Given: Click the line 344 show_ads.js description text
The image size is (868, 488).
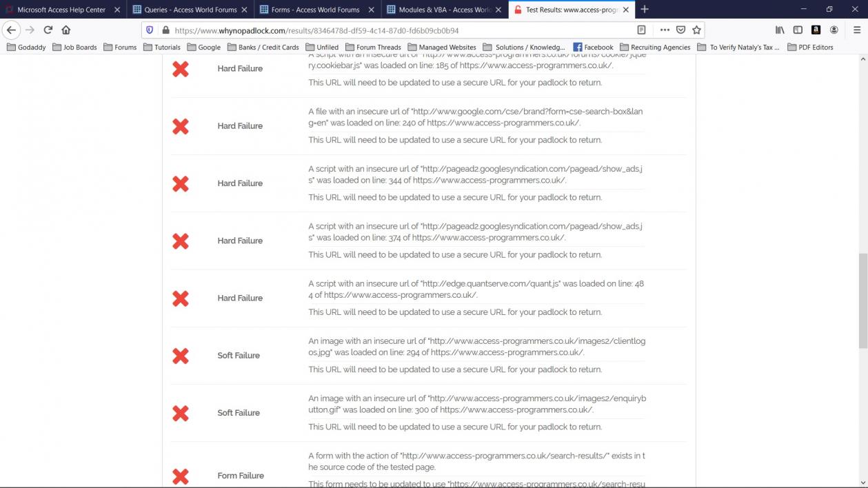Looking at the screenshot, I should pyautogui.click(x=476, y=174).
